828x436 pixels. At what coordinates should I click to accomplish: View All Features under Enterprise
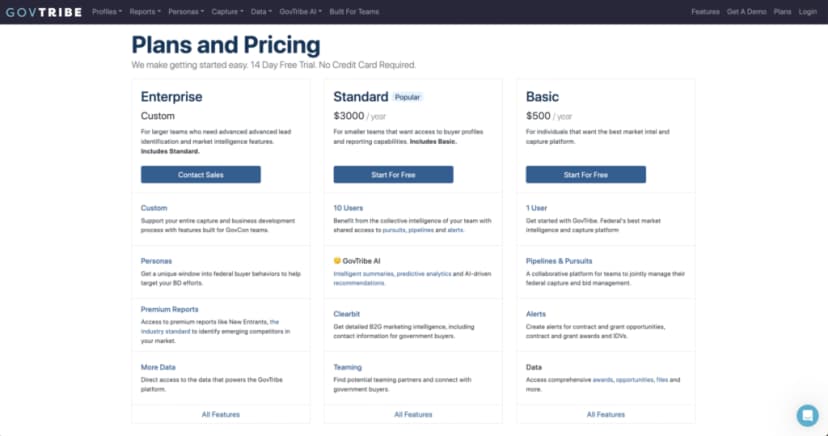click(x=220, y=414)
